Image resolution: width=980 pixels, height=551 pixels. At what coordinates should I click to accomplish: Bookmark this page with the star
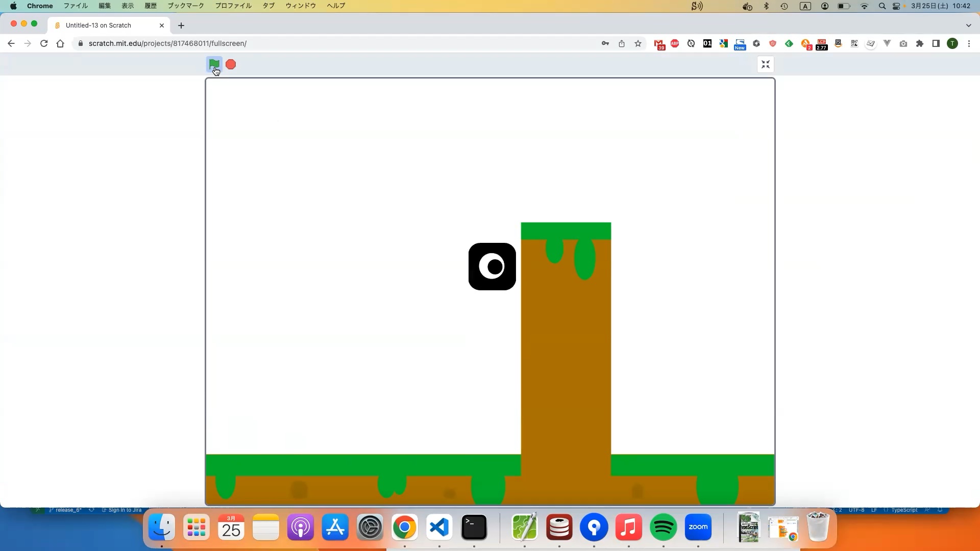tap(638, 43)
